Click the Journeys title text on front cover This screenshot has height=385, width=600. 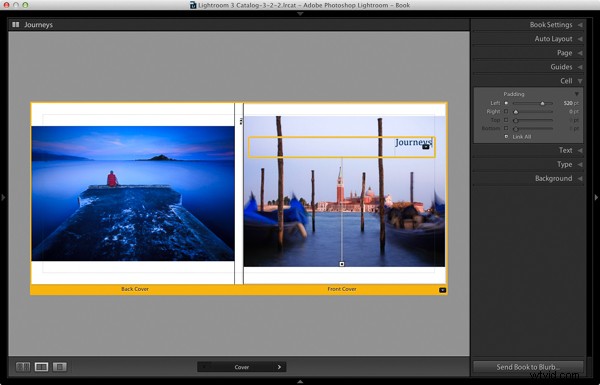click(413, 142)
